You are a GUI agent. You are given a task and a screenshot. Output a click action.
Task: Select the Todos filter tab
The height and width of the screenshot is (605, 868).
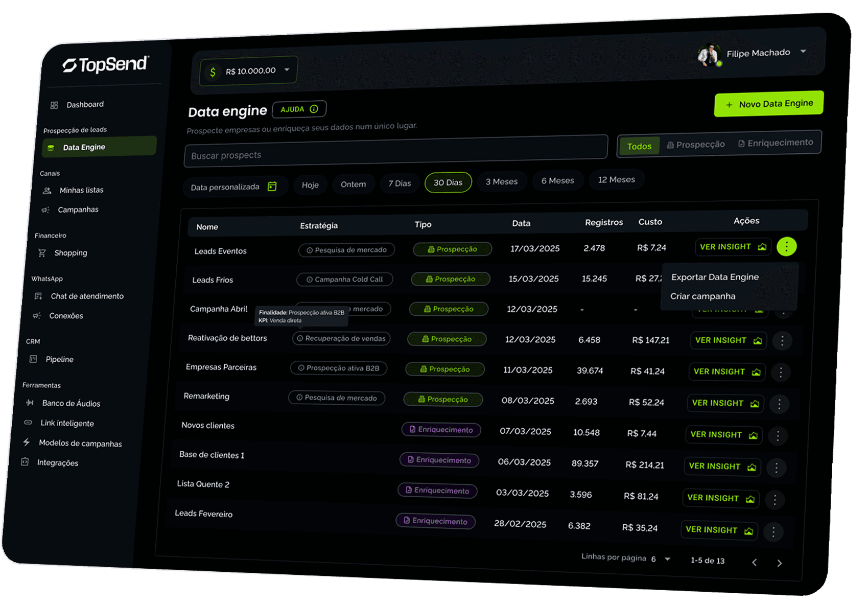point(639,146)
